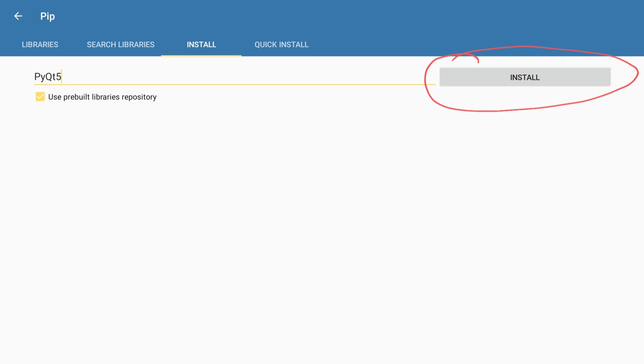Uncheck the prebuilt libraries checkbox
644x364 pixels.
[x=40, y=97]
